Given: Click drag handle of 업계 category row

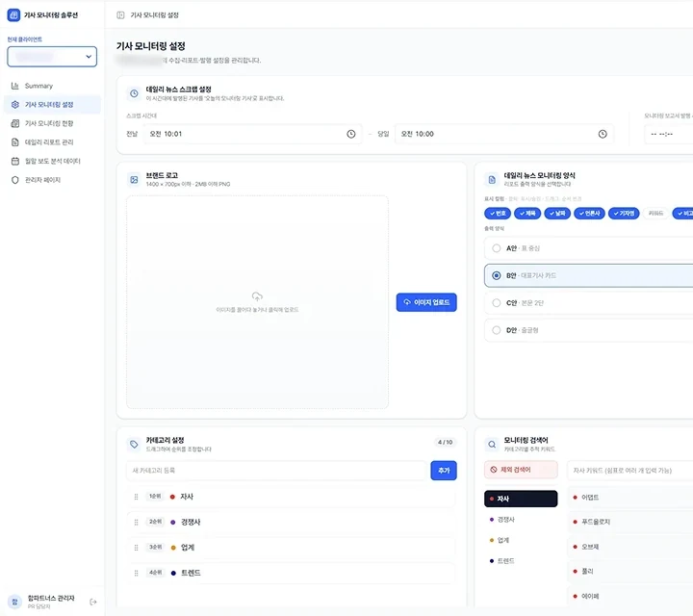Looking at the screenshot, I should pyautogui.click(x=136, y=548).
